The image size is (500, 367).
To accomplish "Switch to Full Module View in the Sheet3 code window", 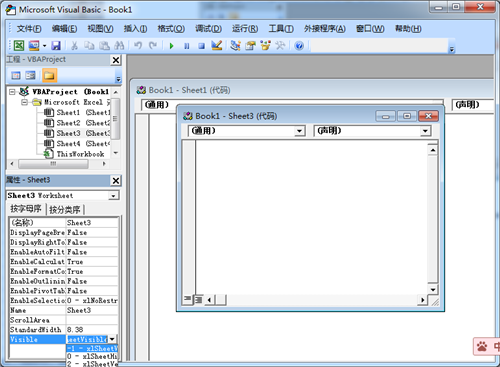I will coord(198,300).
